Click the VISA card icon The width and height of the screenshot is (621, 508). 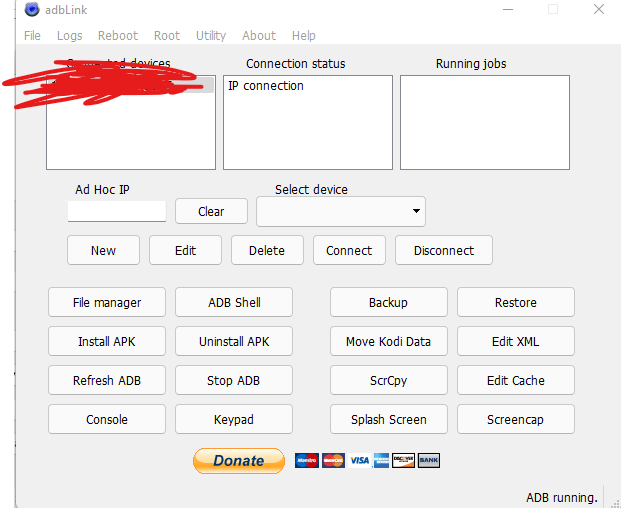[360, 460]
